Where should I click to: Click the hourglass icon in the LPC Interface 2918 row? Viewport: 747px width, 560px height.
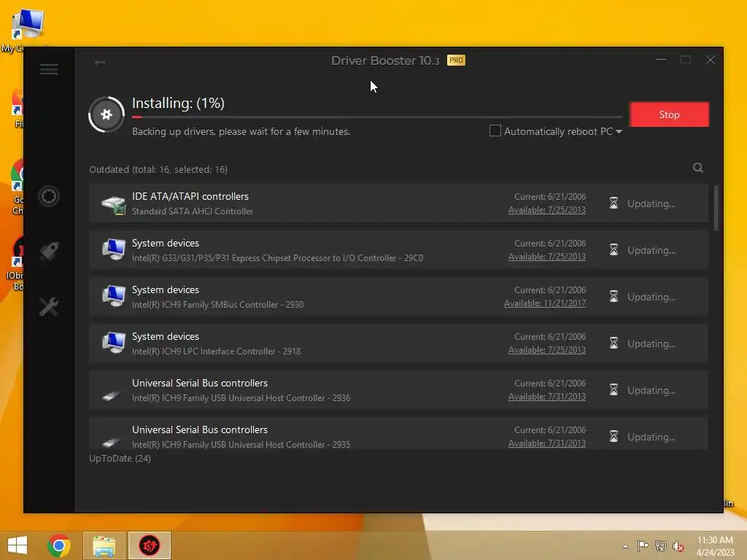[x=614, y=343]
